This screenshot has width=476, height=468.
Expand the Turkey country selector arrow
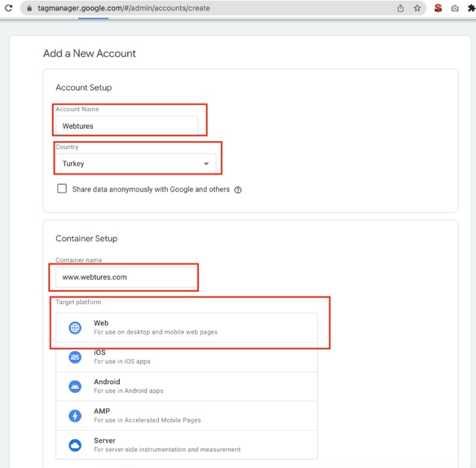pos(206,163)
